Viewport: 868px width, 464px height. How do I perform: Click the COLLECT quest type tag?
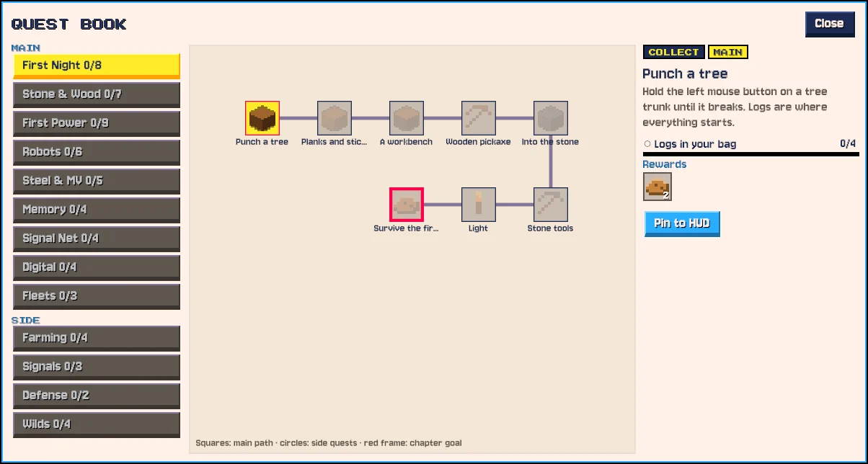pos(674,52)
